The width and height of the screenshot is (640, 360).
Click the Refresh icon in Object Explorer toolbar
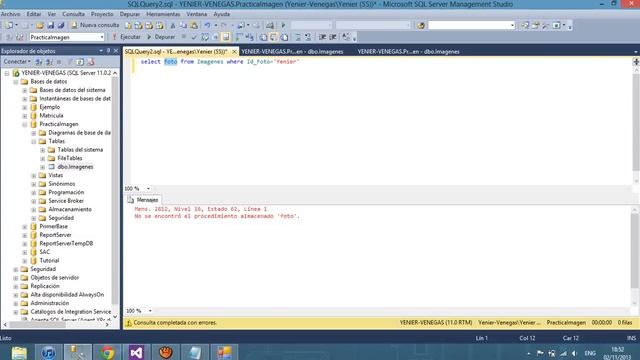[80, 62]
